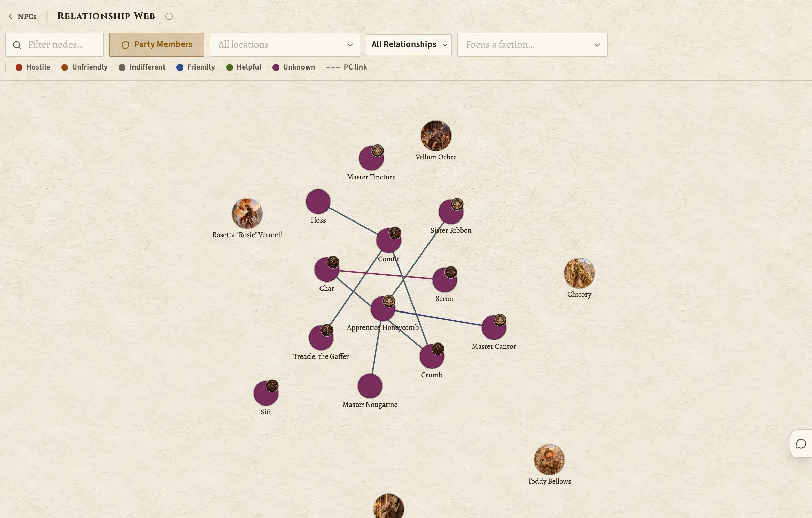Click the Floss node circle
Viewport: 812px width, 518px height.
pyautogui.click(x=318, y=201)
